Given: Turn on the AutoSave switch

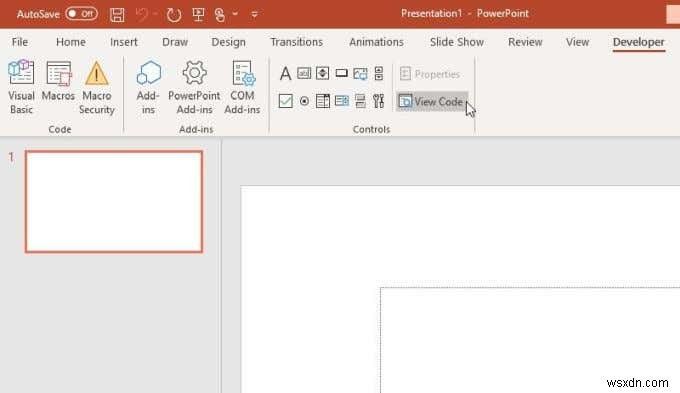Looking at the screenshot, I should tap(82, 14).
